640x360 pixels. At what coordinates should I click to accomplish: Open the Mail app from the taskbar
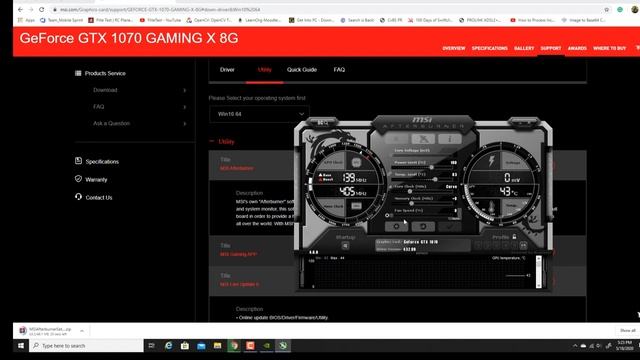pos(201,346)
